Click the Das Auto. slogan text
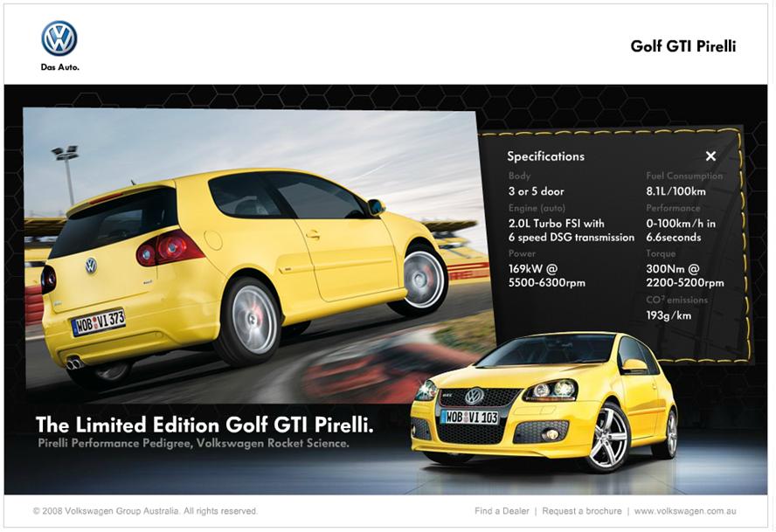The width and height of the screenshot is (776, 532). (x=59, y=67)
